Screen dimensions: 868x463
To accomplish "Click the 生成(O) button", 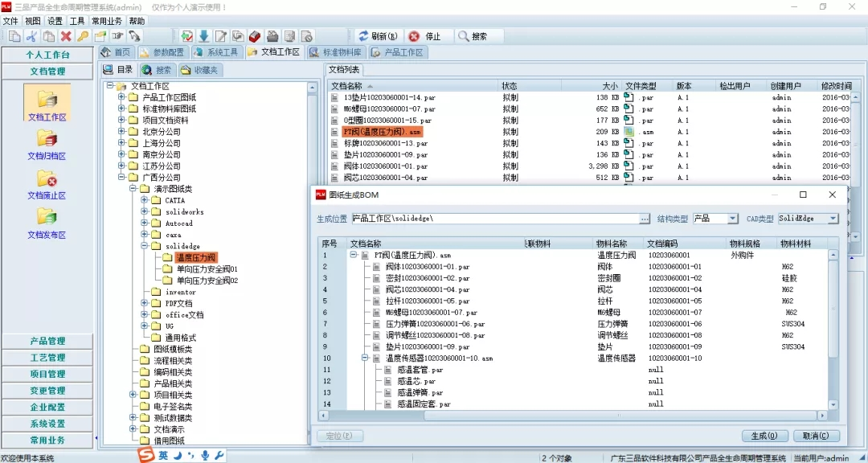I will pyautogui.click(x=764, y=436).
